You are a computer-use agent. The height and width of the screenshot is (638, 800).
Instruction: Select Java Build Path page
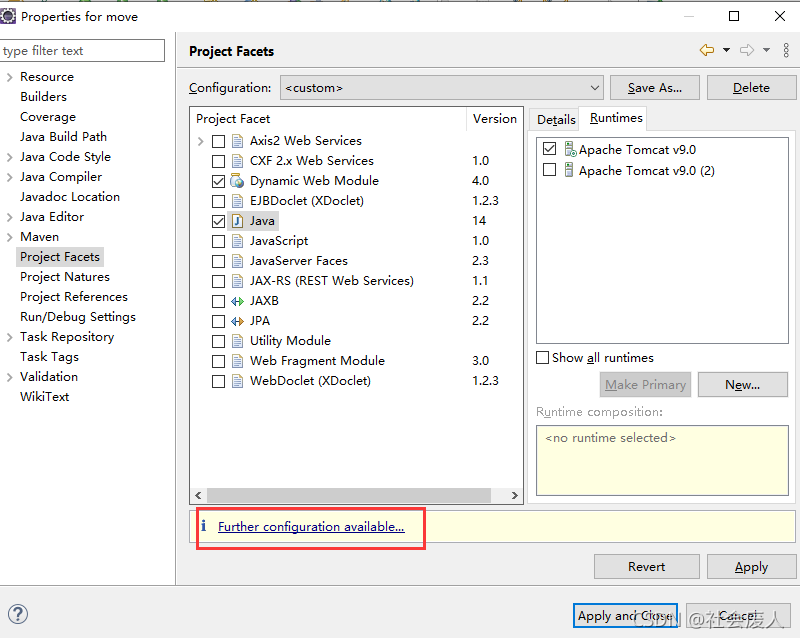(63, 137)
